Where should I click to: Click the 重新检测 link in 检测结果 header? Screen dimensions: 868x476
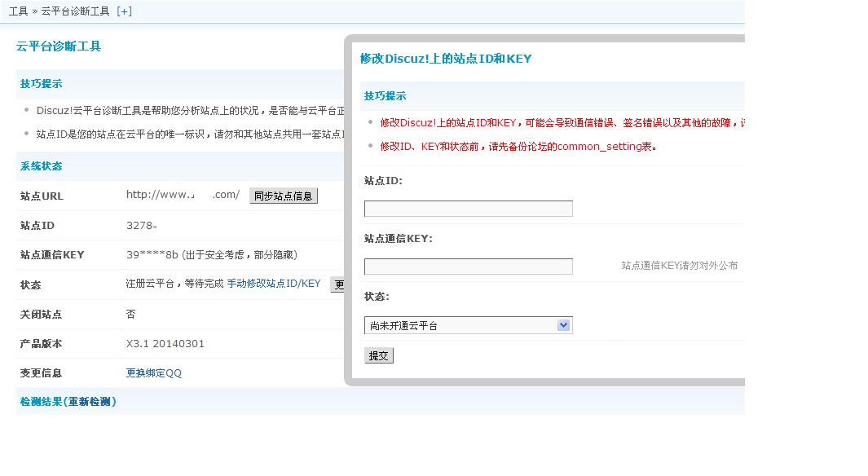(x=89, y=402)
